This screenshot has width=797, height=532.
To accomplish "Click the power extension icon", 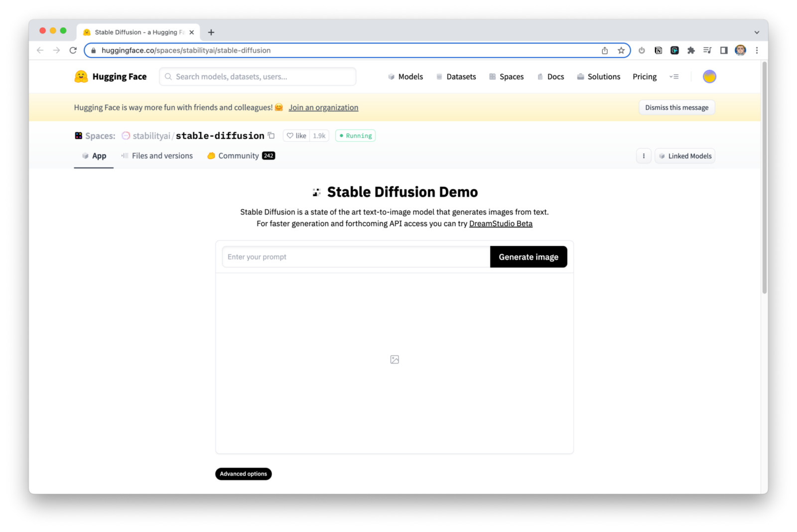I will pos(642,50).
